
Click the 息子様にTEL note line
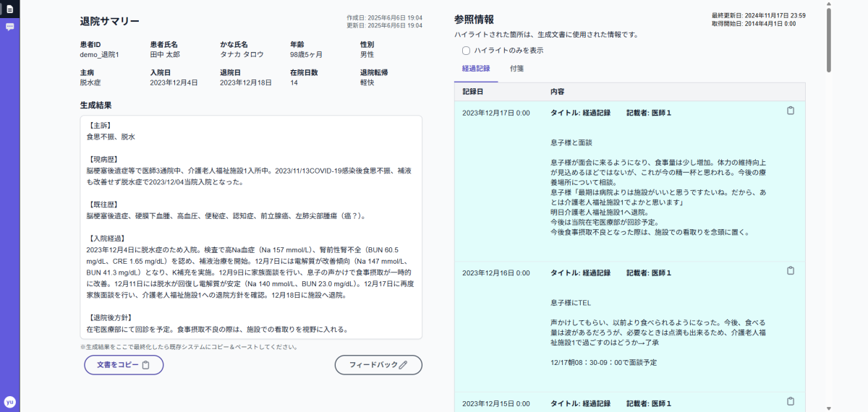coord(571,302)
